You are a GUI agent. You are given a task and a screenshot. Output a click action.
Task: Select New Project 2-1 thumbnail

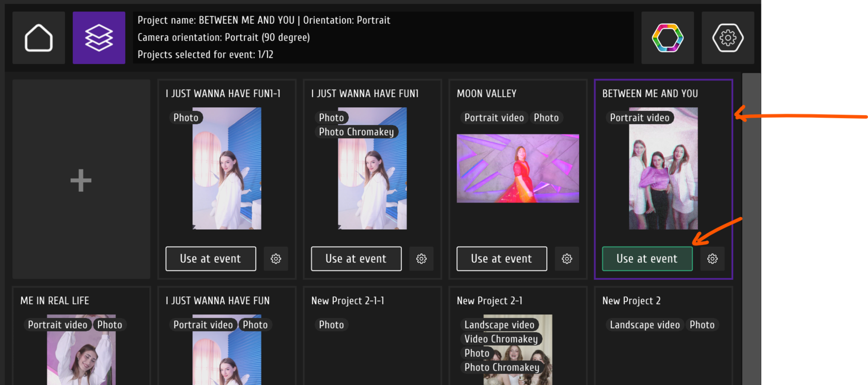coord(518,350)
